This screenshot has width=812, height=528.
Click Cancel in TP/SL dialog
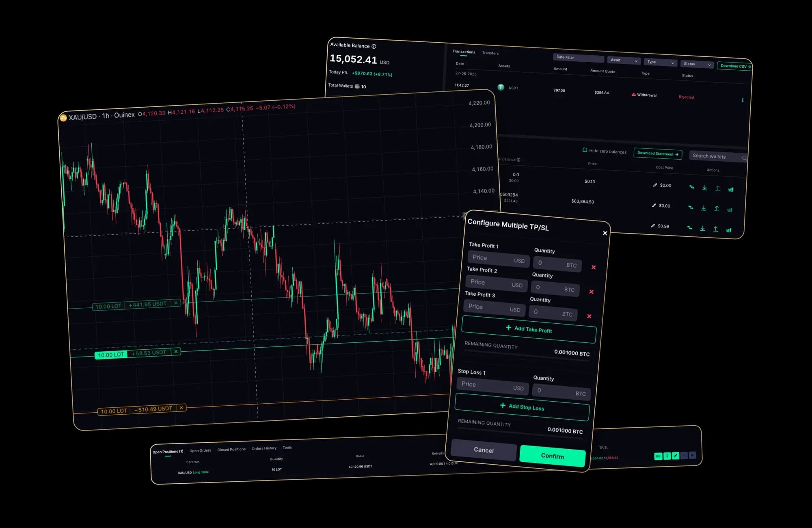pyautogui.click(x=484, y=450)
